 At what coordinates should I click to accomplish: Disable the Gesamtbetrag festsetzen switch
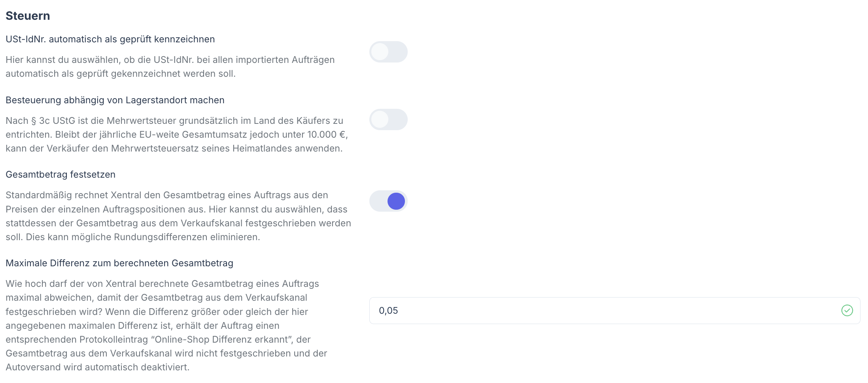[388, 201]
